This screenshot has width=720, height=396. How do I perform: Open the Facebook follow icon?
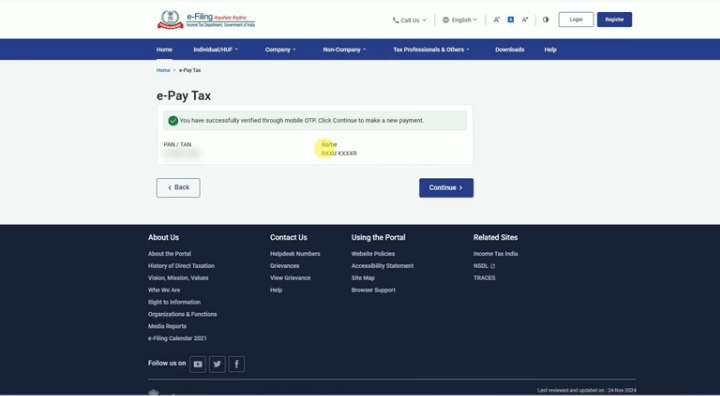pos(236,364)
